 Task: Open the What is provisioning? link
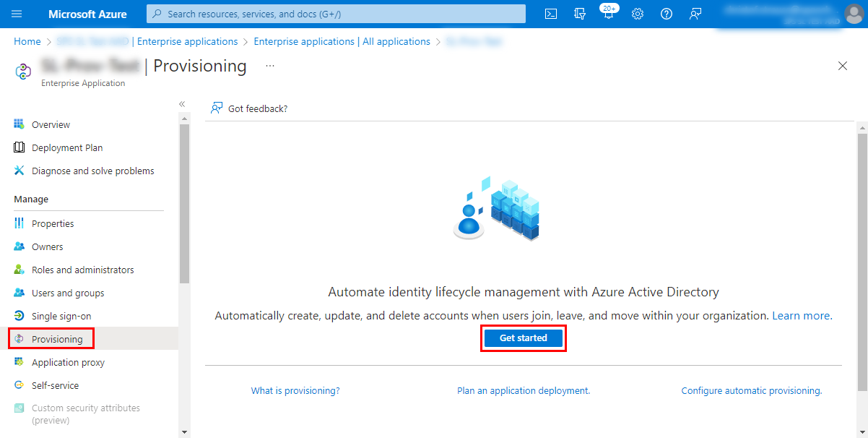295,390
